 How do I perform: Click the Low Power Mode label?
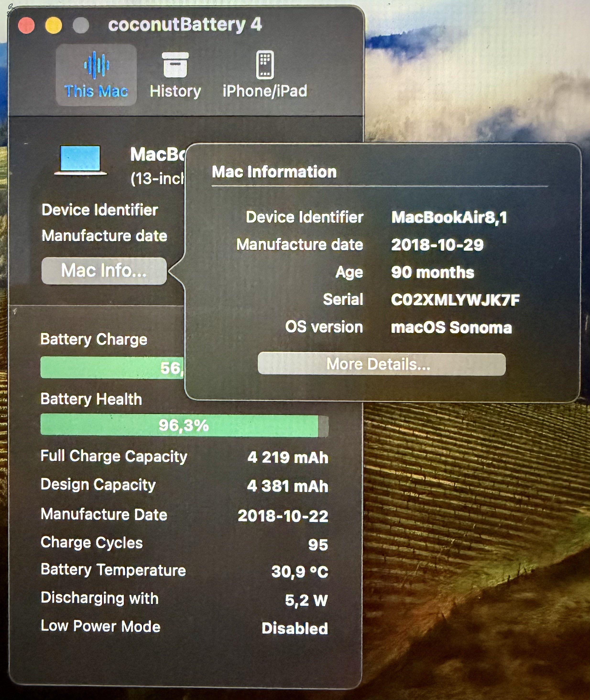coord(100,626)
